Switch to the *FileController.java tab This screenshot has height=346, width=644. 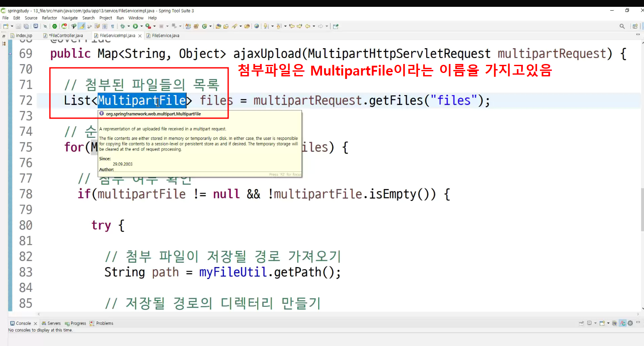coord(63,35)
